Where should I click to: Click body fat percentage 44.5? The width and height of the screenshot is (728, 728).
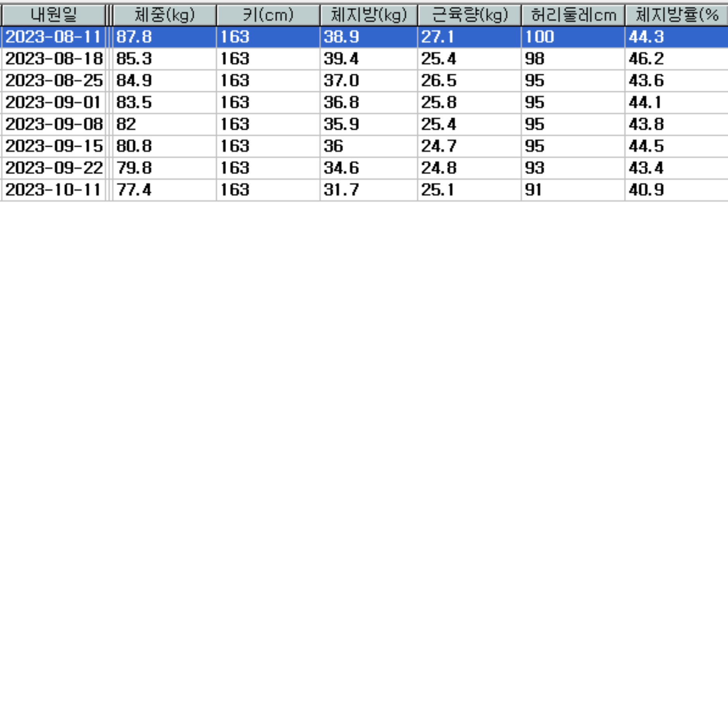click(x=646, y=146)
